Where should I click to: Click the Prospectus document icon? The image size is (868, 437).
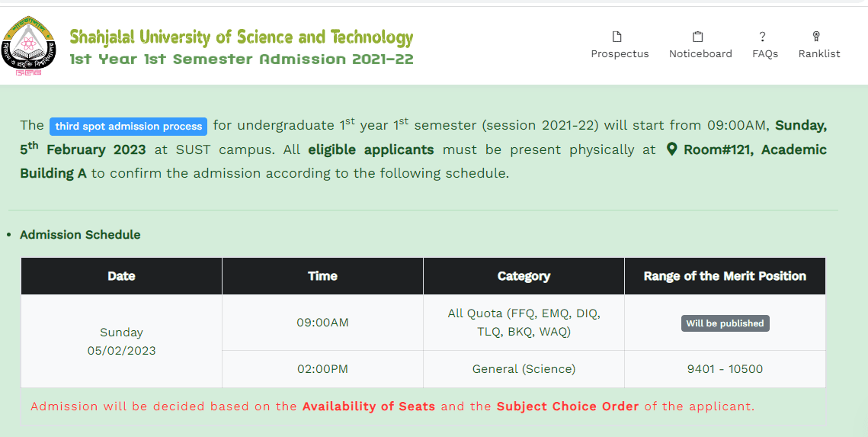(x=617, y=37)
